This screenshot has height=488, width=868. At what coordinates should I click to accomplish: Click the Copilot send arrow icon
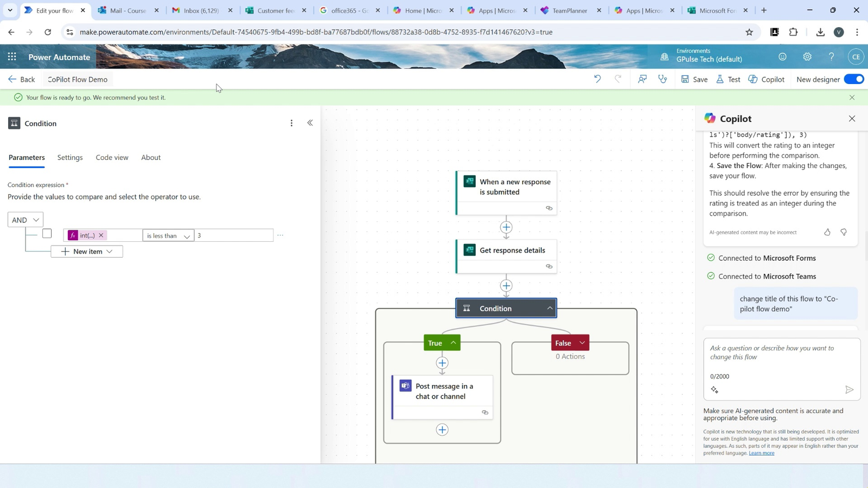point(849,390)
